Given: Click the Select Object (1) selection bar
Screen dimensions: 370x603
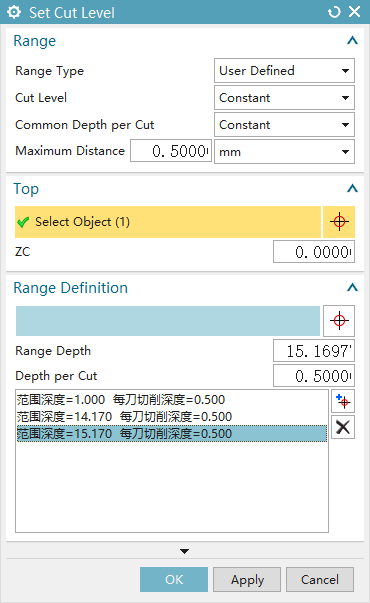Looking at the screenshot, I should coord(168,222).
